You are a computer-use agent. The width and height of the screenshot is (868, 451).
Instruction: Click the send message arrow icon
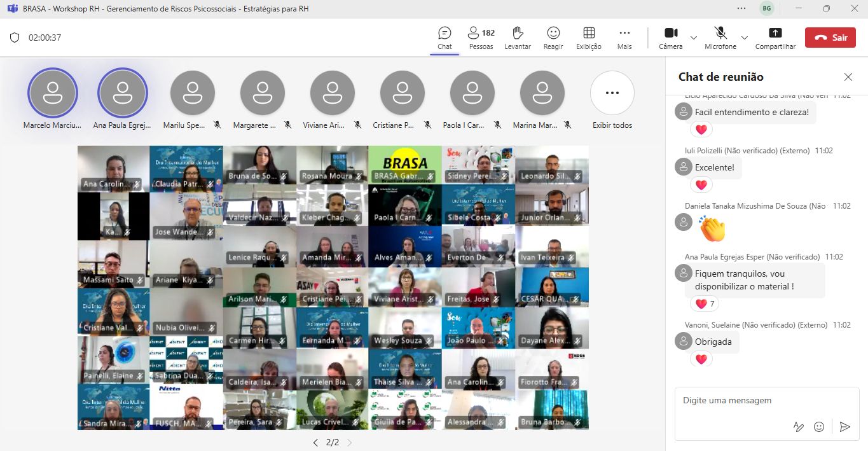844,427
